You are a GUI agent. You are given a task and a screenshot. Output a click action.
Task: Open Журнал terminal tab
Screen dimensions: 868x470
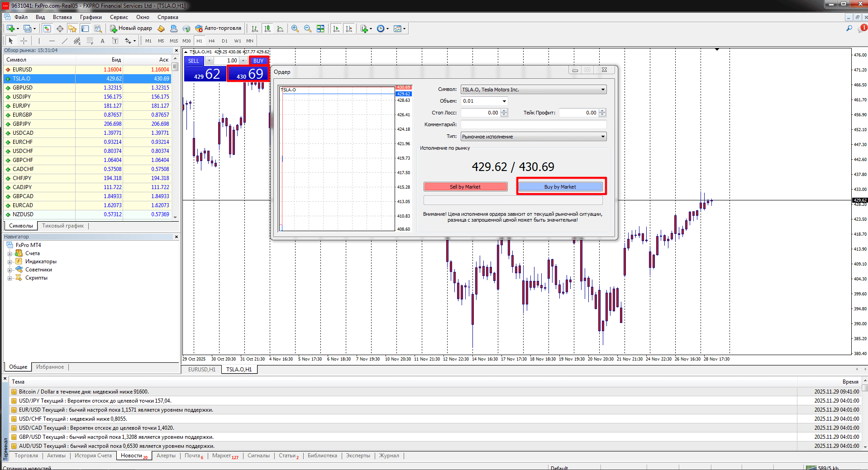(x=389, y=456)
